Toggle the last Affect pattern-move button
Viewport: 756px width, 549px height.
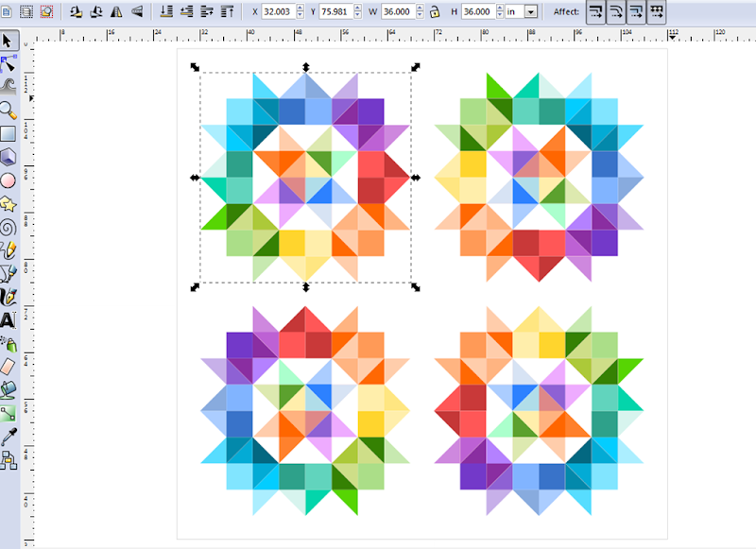pos(657,12)
